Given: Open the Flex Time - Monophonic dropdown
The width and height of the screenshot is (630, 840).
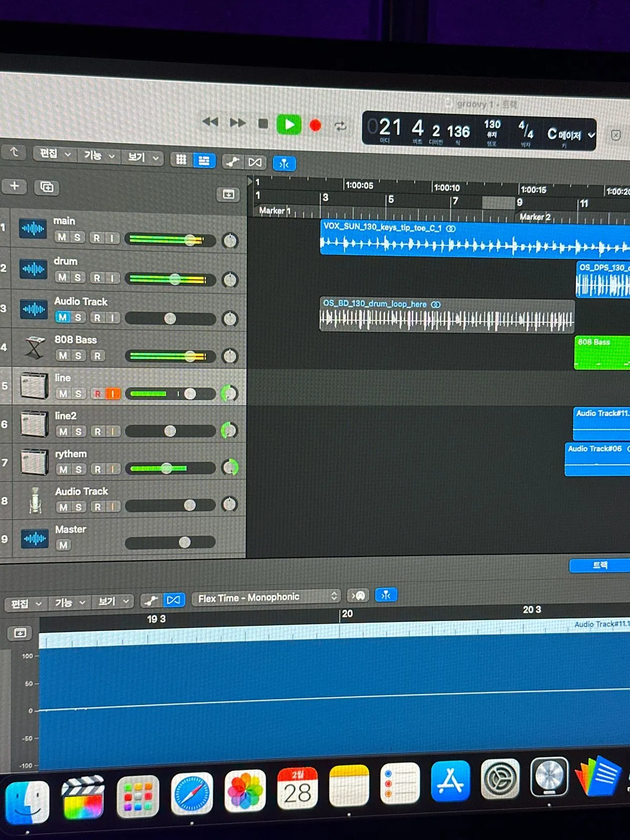Looking at the screenshot, I should tap(267, 597).
